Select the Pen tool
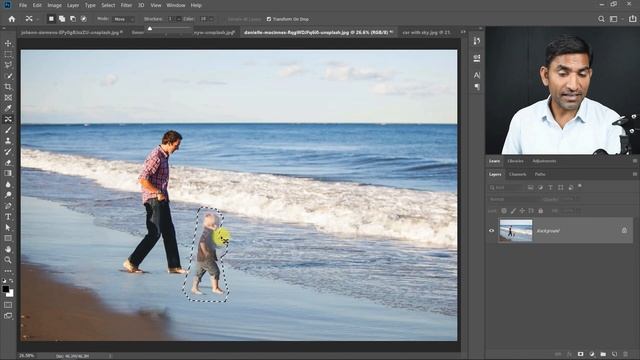 [8, 206]
